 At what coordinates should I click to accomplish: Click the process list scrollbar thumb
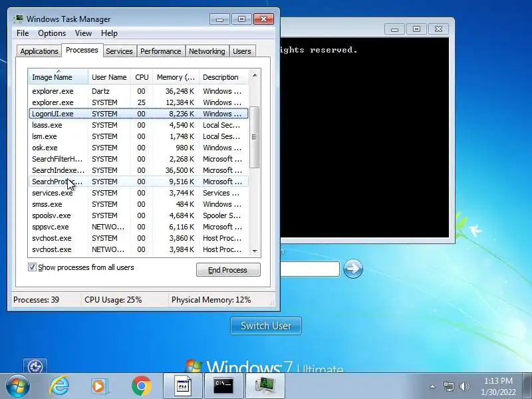255,137
